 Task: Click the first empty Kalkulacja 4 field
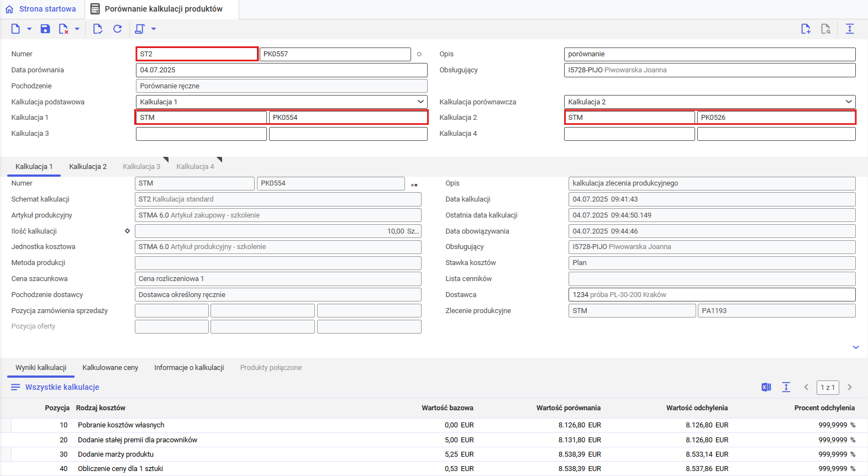point(629,134)
